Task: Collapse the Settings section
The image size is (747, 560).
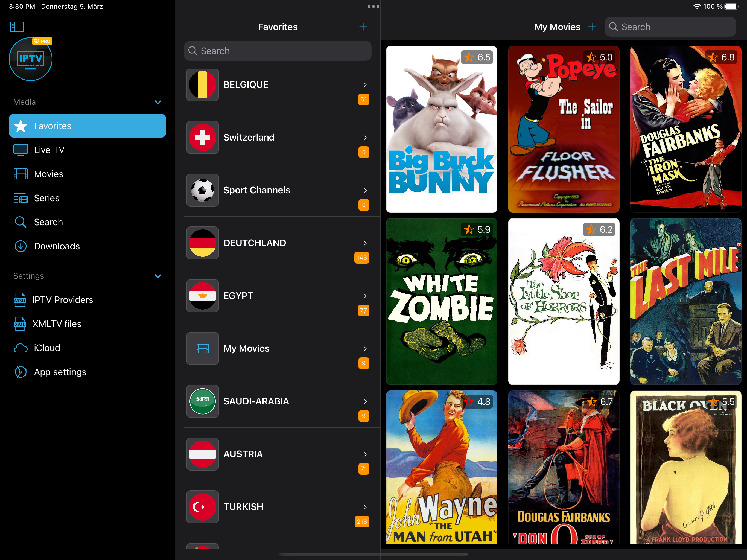Action: point(158,276)
